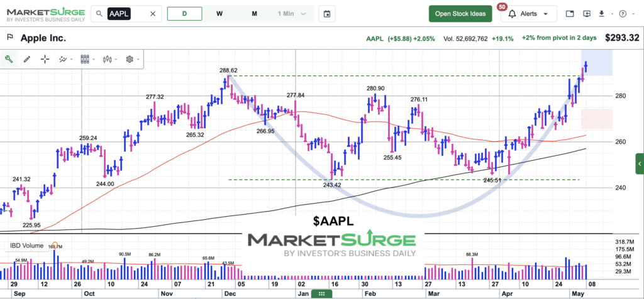Click the 243.42 low price label
This screenshot has height=299, width=644.
tap(333, 185)
